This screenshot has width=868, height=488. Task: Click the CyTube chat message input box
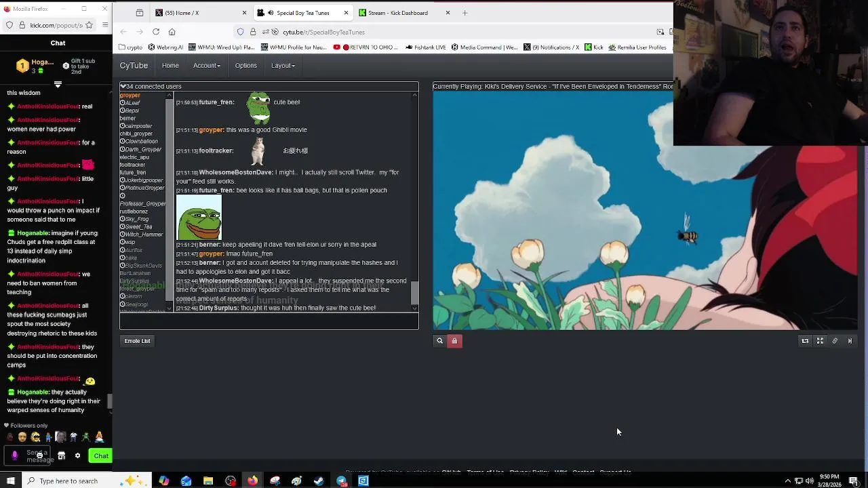[x=269, y=321]
